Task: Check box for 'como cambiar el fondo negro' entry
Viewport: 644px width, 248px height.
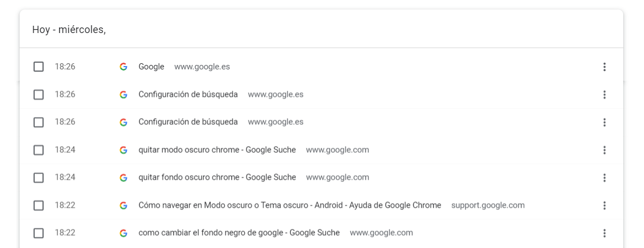Action: 39,233
